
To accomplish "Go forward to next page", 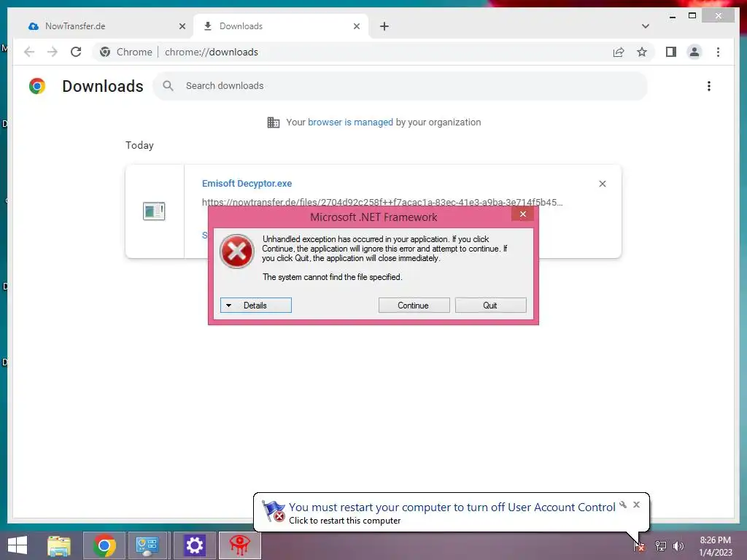I will point(53,52).
